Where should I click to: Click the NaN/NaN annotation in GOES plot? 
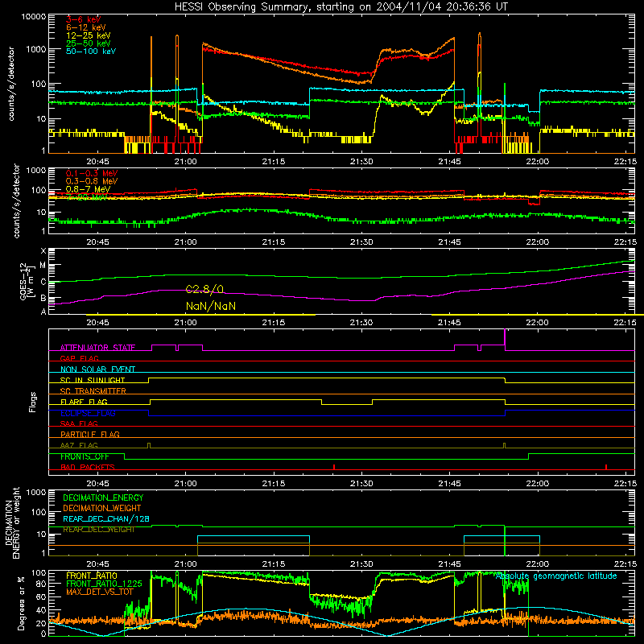(211, 306)
